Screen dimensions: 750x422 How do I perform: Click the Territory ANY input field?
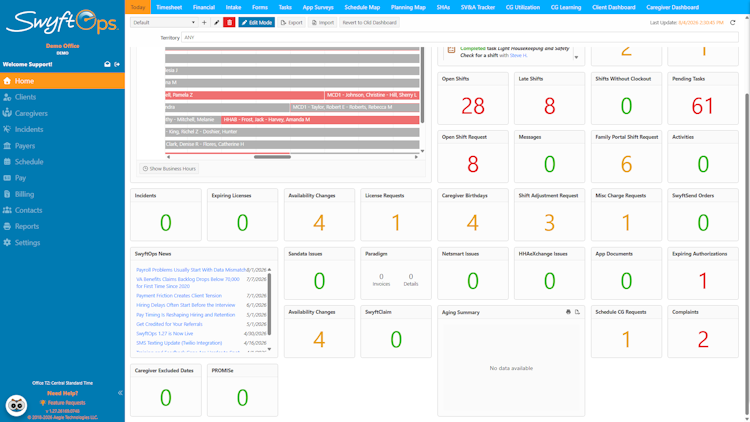point(459,37)
